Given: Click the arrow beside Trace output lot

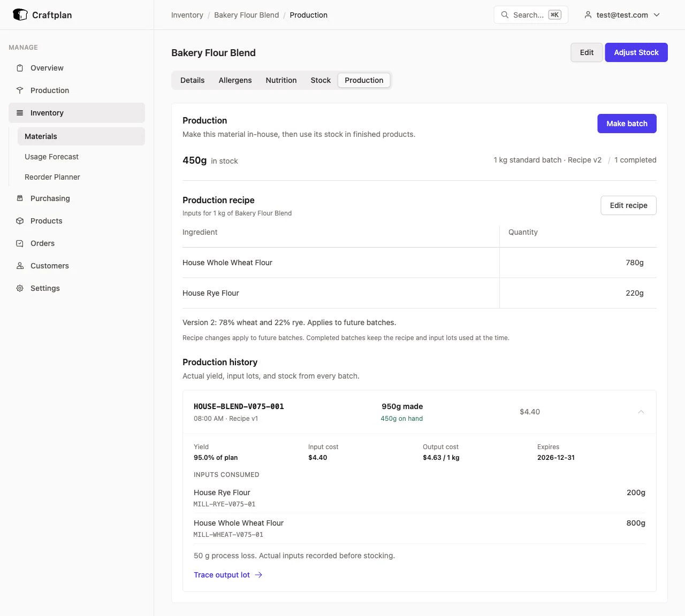Looking at the screenshot, I should coord(258,575).
